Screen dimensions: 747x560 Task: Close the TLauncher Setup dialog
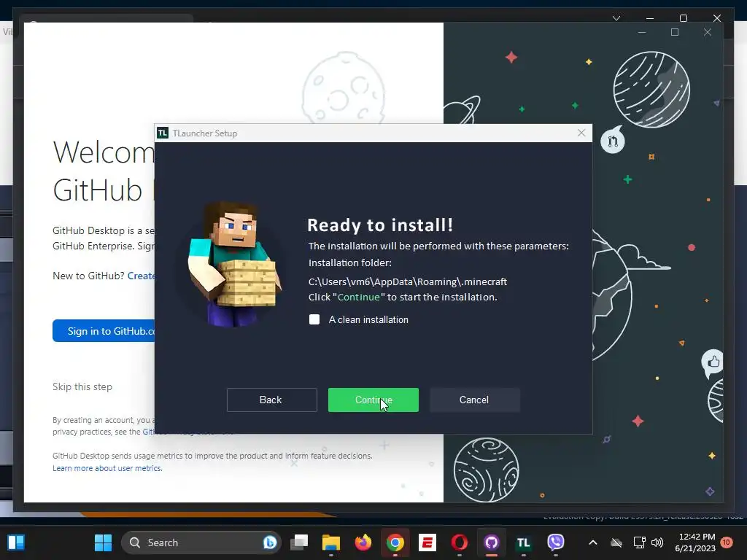(581, 133)
